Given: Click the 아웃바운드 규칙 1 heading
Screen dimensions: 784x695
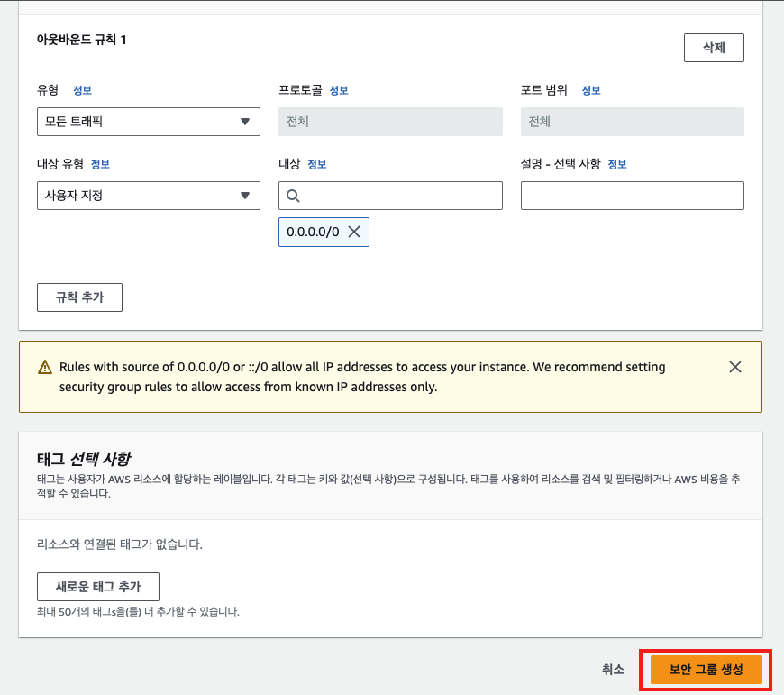Looking at the screenshot, I should [81, 40].
